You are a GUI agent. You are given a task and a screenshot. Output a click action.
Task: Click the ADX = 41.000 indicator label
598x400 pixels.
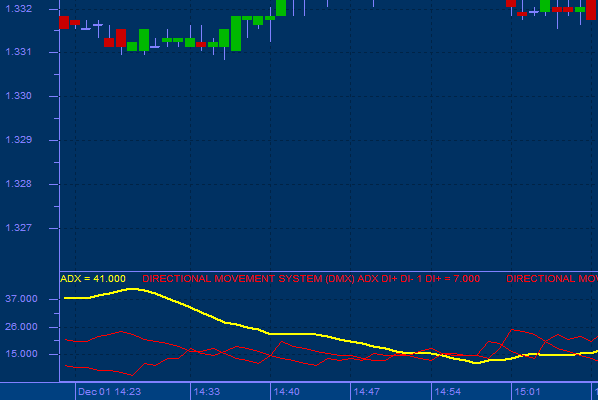93,279
